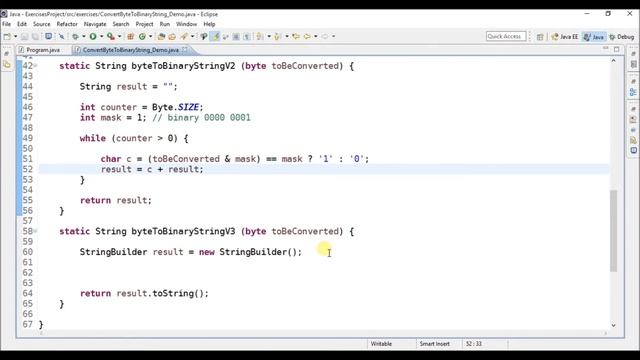Collapse the byteToBinaryStringV3 method fold

(x=36, y=231)
